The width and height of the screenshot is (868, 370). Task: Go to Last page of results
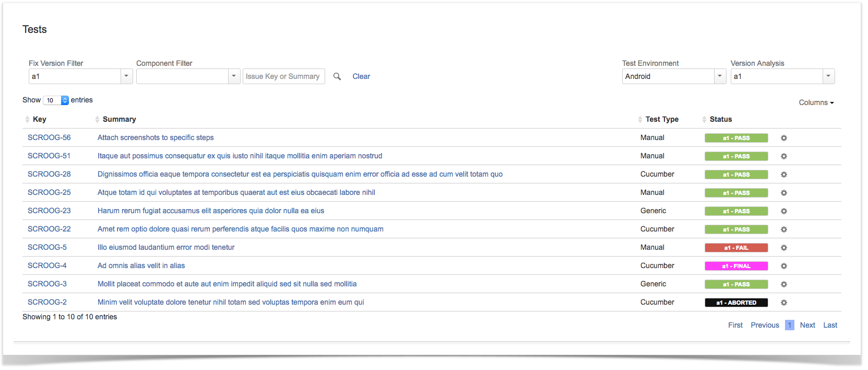pos(830,325)
